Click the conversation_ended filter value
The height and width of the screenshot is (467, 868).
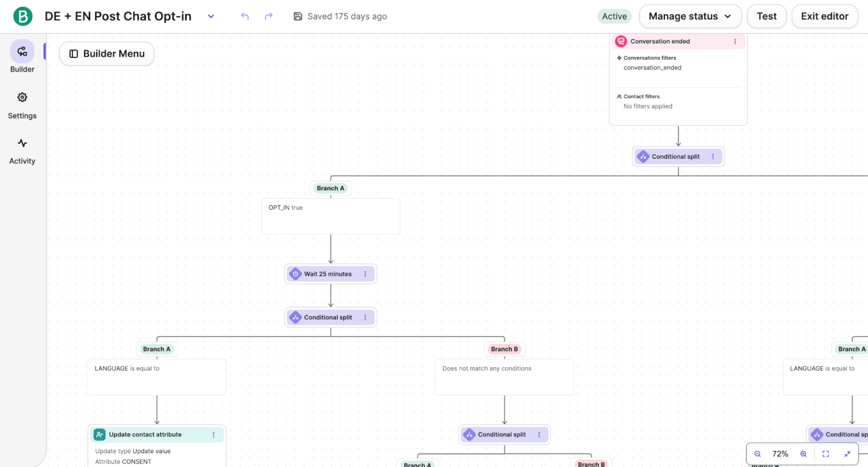(x=652, y=68)
